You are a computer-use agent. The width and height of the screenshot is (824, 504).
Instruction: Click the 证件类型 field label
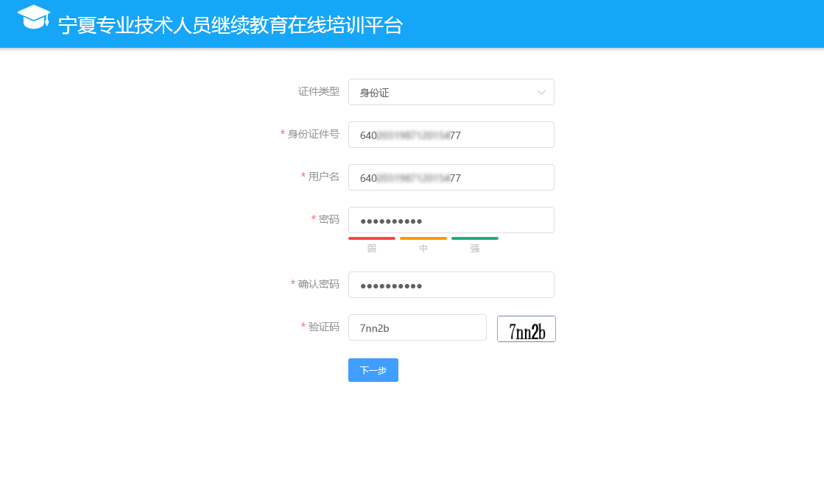point(318,91)
